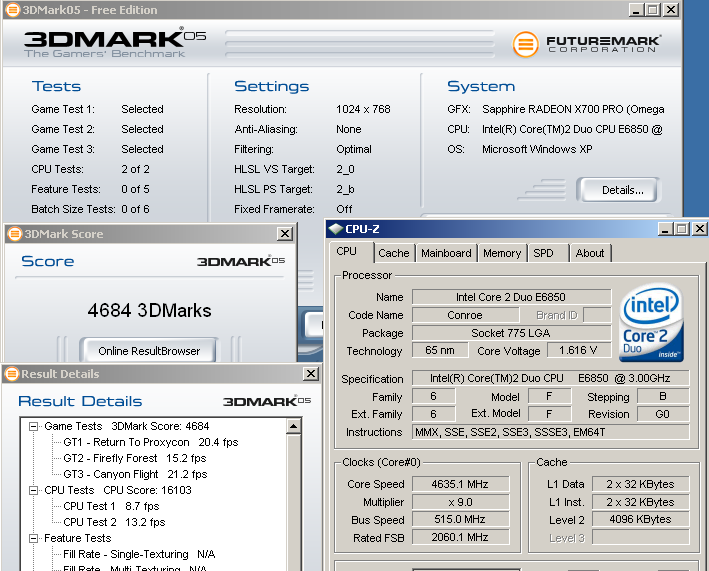The image size is (709, 571).
Task: Click the Level 2 value '4096 KBytes'
Action: tap(640, 519)
